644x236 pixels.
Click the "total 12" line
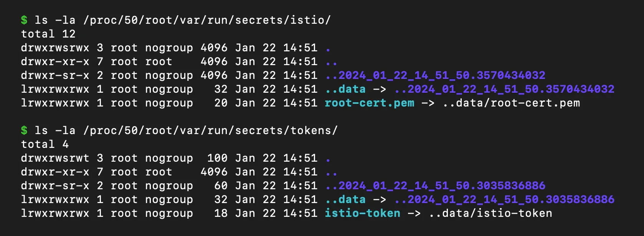pos(48,34)
